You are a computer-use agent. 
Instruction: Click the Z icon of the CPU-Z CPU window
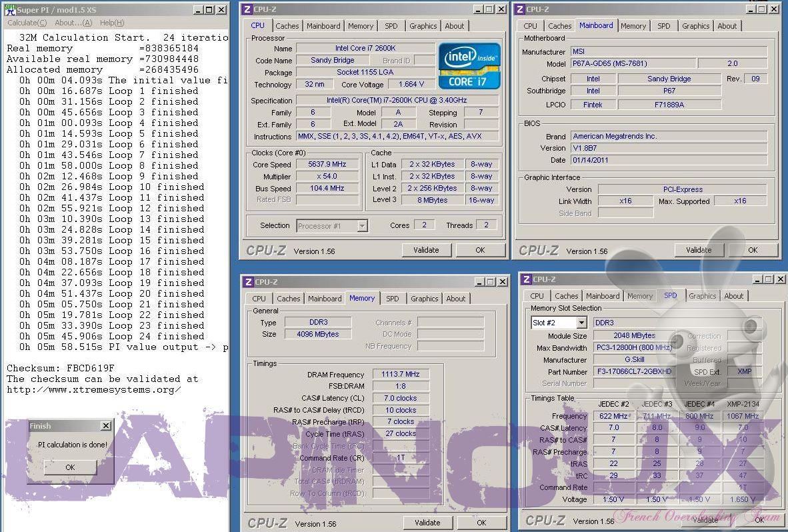pyautogui.click(x=247, y=9)
